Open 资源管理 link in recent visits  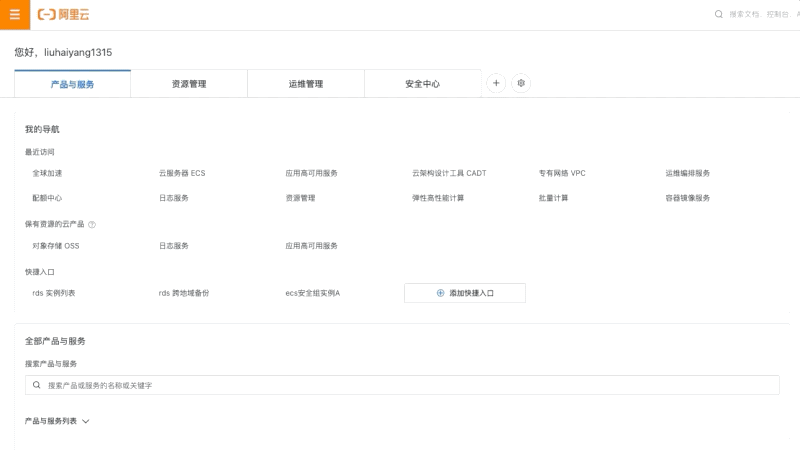(301, 198)
